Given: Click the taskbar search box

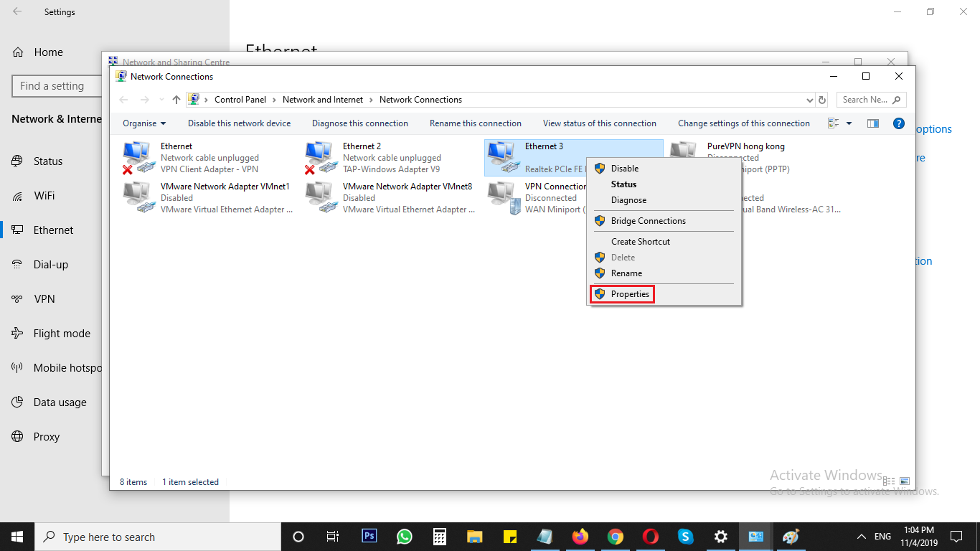Looking at the screenshot, I should [158, 537].
